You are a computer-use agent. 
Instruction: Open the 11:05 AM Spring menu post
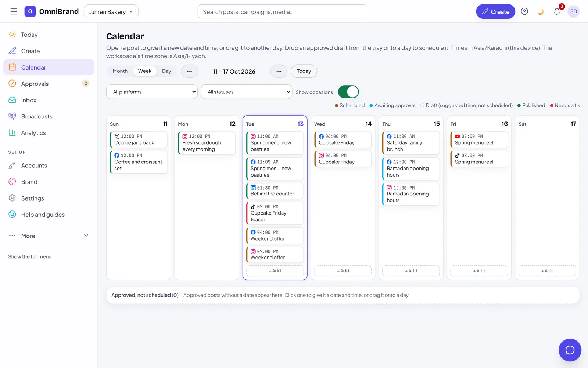[275, 169]
